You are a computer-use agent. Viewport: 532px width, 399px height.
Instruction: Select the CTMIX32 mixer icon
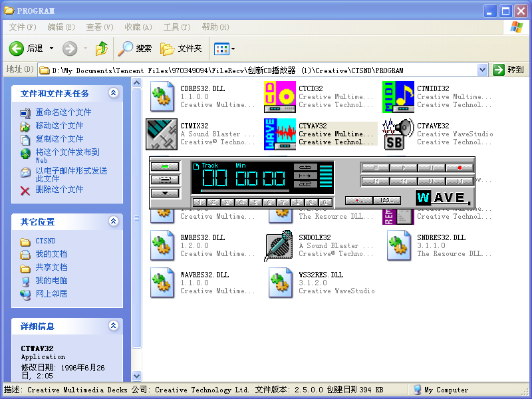point(161,134)
